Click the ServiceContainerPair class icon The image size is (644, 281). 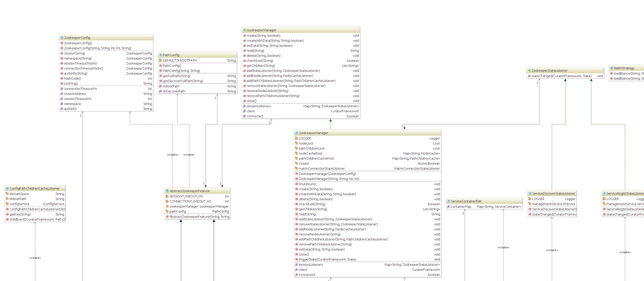point(449,201)
